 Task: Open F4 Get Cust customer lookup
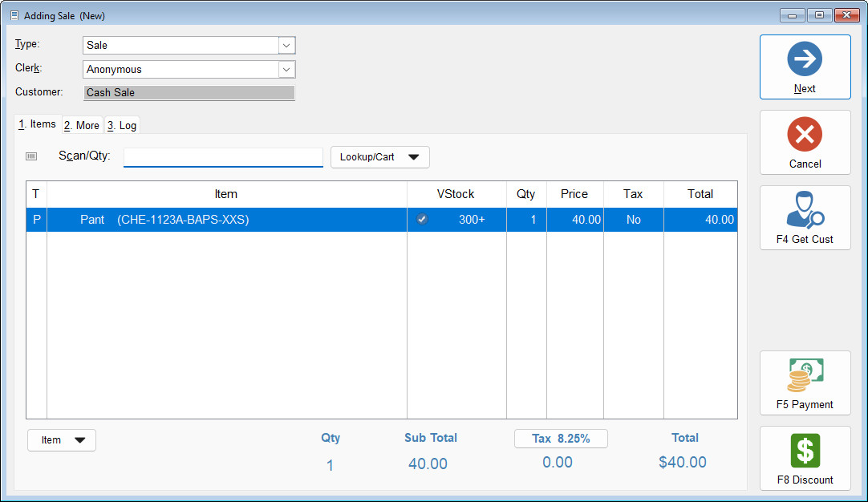tap(805, 218)
